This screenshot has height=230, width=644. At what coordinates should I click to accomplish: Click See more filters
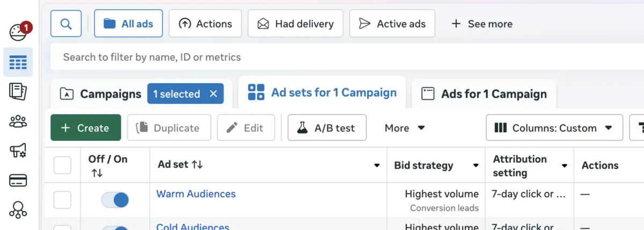click(x=482, y=24)
